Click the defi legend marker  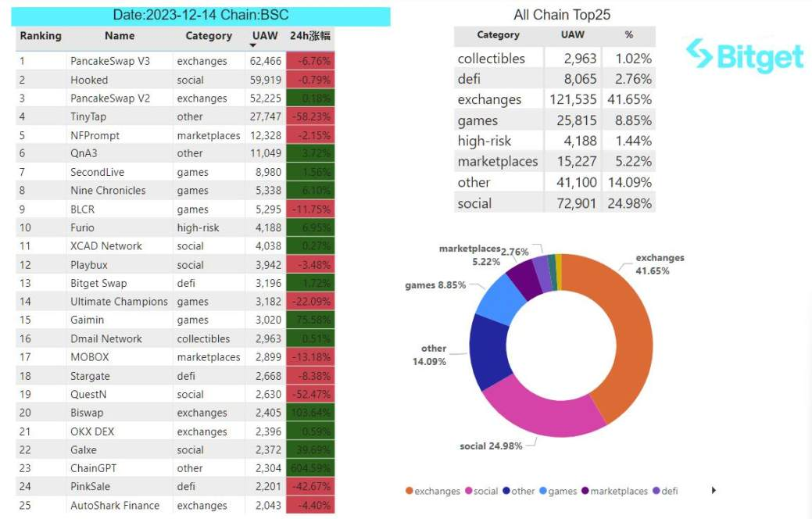[656, 491]
